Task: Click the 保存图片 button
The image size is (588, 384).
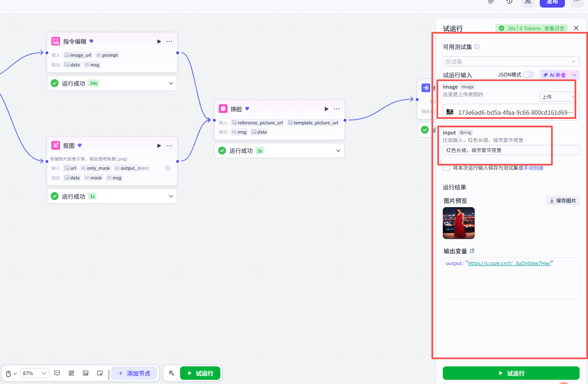Action: pos(562,200)
